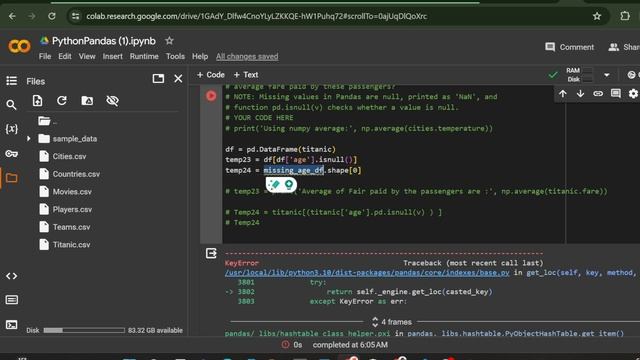
Task: Bookmark this page star icon
Action: (x=597, y=16)
